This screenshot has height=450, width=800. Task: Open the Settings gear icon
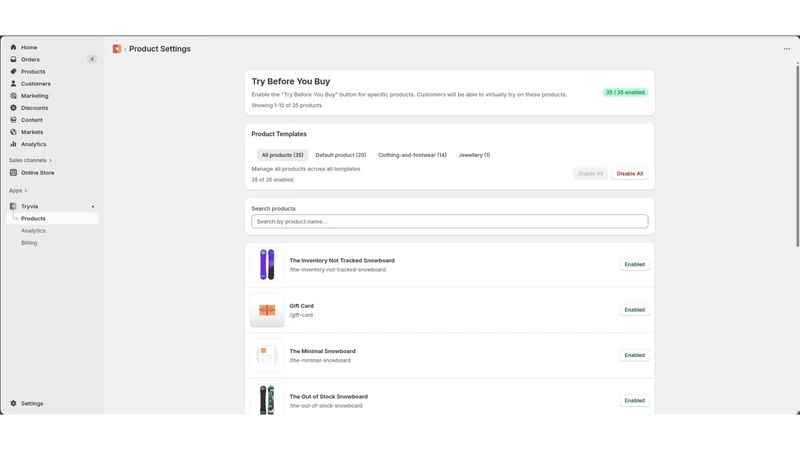pos(13,403)
